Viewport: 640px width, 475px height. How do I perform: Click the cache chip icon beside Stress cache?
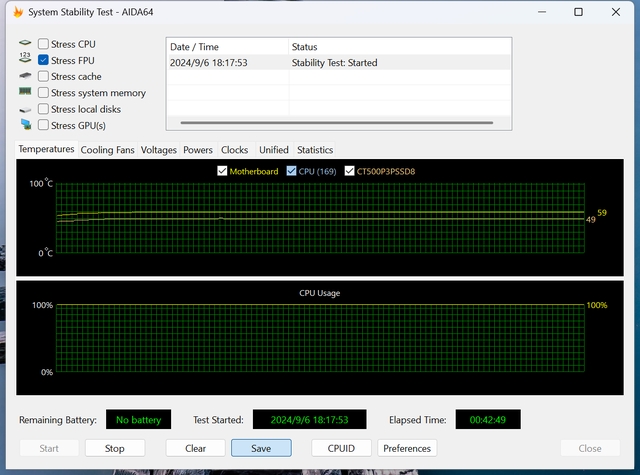(x=25, y=75)
